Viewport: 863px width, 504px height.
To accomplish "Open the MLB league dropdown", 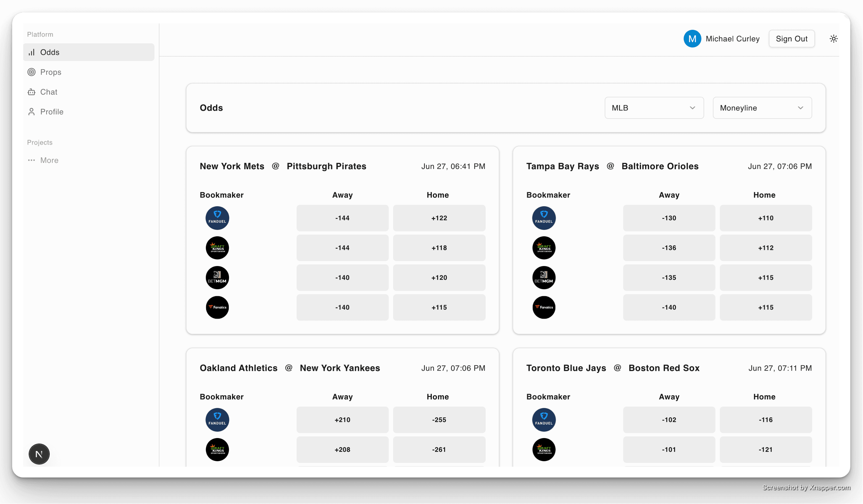I will point(654,108).
